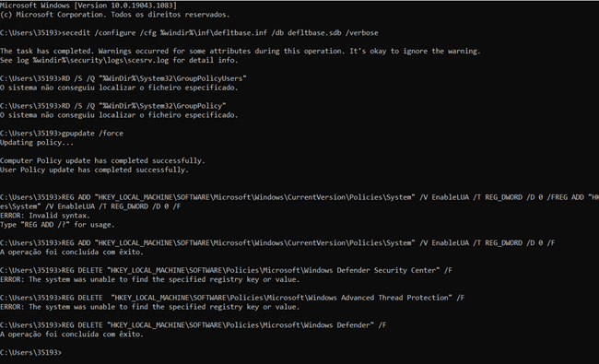The height and width of the screenshot is (364, 599).
Task: Click 'User Policy update has completed successfully' line
Action: [x=94, y=170]
